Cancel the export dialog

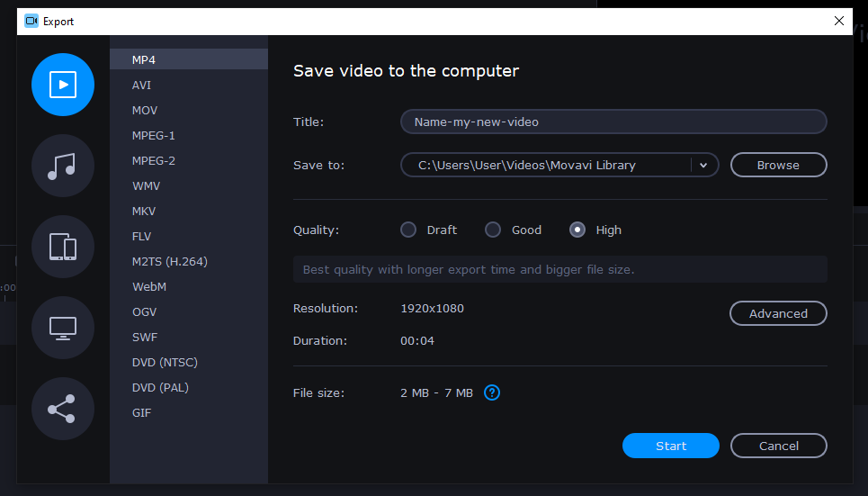[778, 446]
